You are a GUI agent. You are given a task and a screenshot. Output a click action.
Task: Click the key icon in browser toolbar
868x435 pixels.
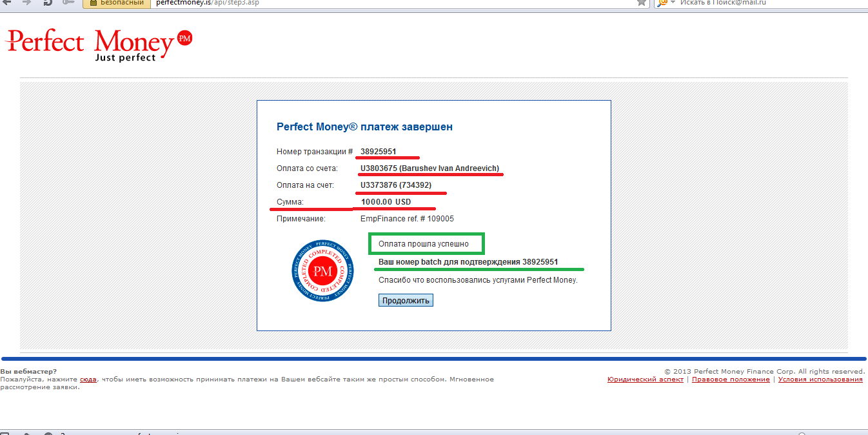(68, 3)
